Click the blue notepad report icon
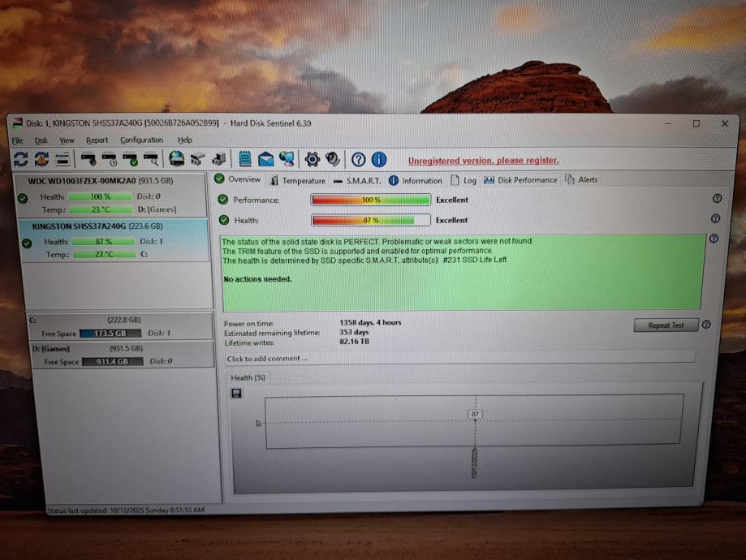 pyautogui.click(x=244, y=159)
